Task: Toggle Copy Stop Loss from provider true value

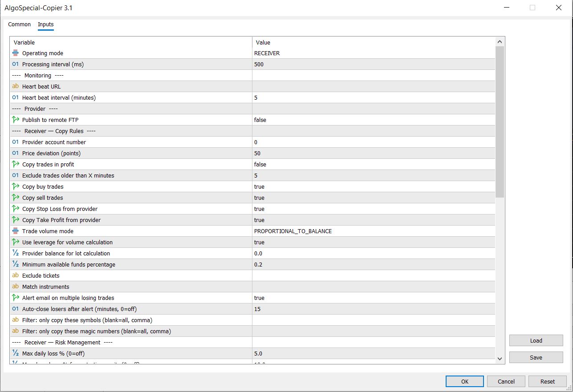Action: pos(374,209)
